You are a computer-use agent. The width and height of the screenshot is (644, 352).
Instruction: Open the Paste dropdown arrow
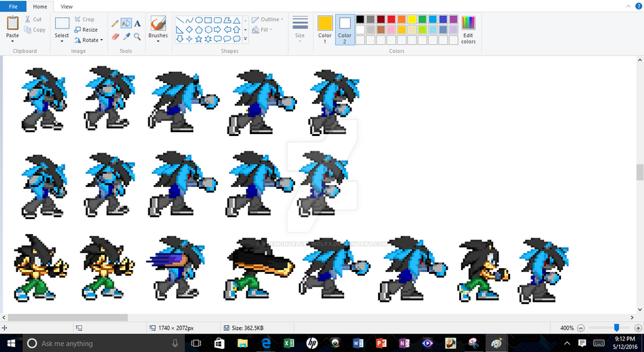(x=13, y=42)
